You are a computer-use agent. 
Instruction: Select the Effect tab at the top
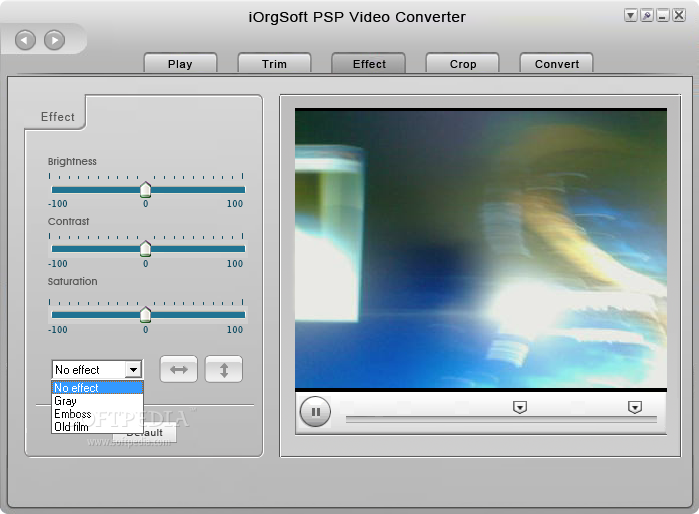click(369, 63)
